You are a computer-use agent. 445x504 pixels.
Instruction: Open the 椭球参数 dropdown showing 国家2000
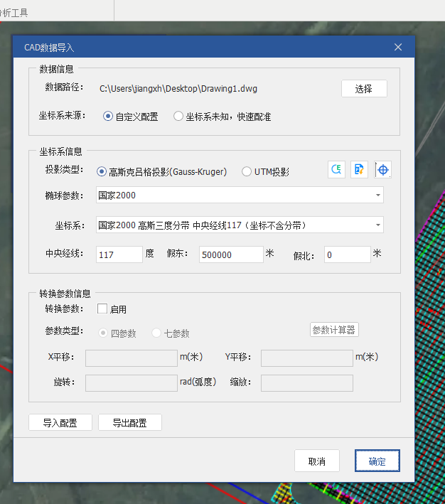[240, 195]
